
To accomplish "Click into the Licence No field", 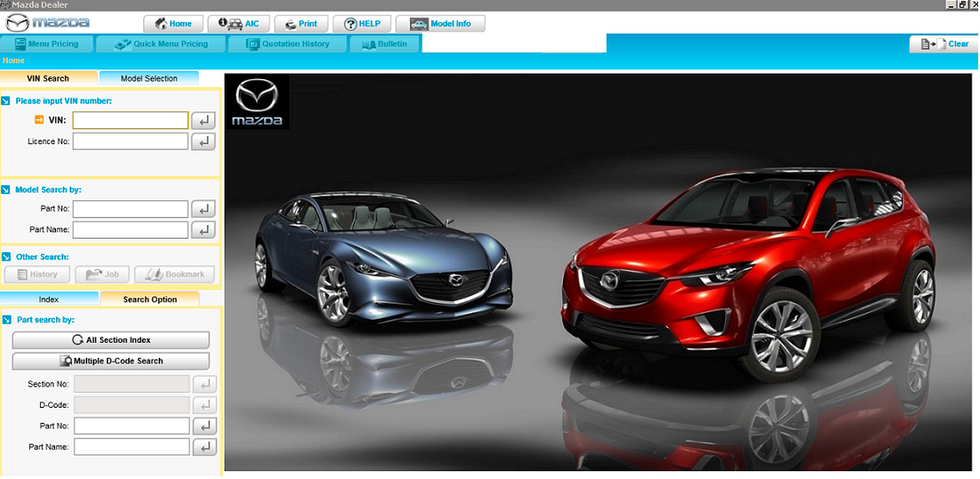I will [x=131, y=142].
